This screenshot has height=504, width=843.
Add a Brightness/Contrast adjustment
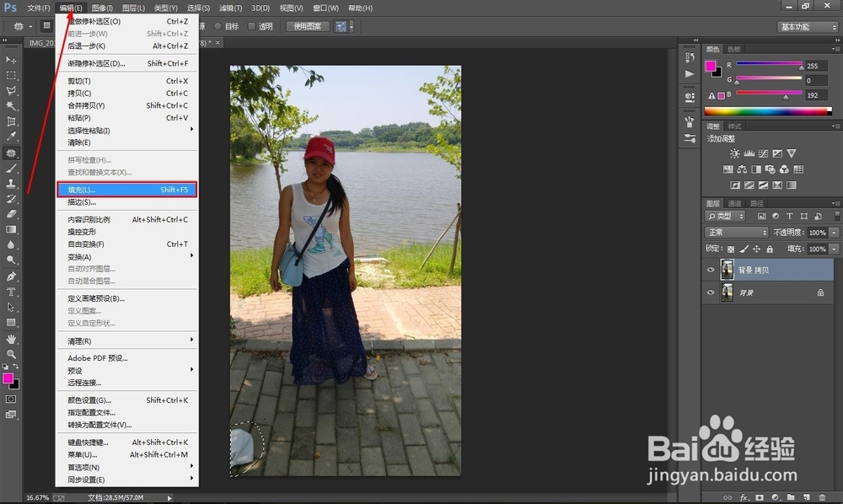[734, 153]
